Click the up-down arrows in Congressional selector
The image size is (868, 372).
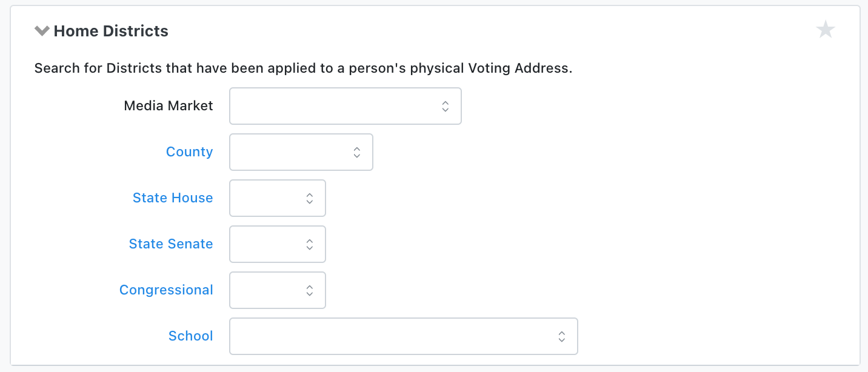pyautogui.click(x=310, y=290)
